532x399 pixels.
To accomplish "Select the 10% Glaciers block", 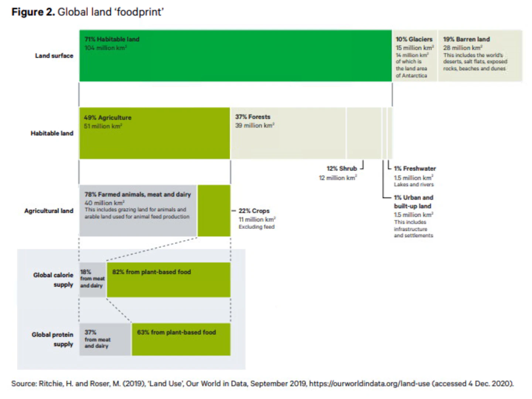I will [415, 55].
